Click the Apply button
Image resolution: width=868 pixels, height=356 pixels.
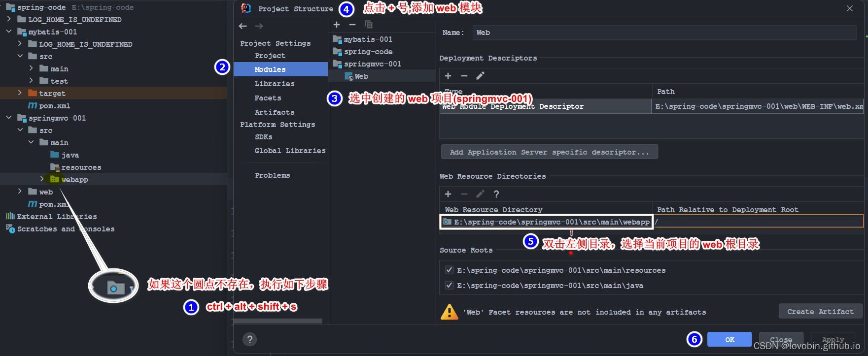tap(833, 339)
